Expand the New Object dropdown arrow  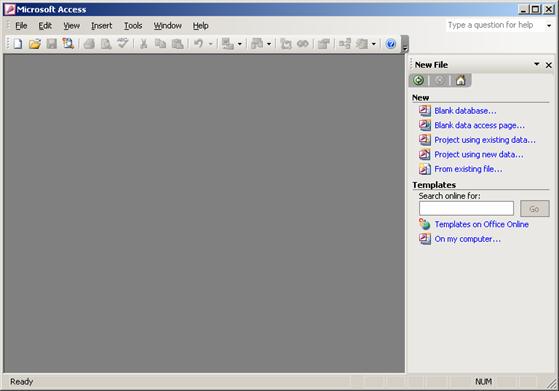click(x=373, y=44)
